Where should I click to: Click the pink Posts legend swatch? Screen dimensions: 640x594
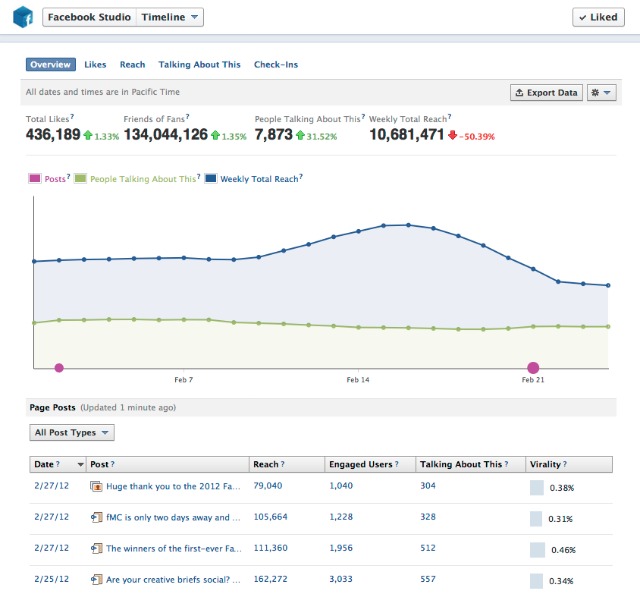click(35, 178)
